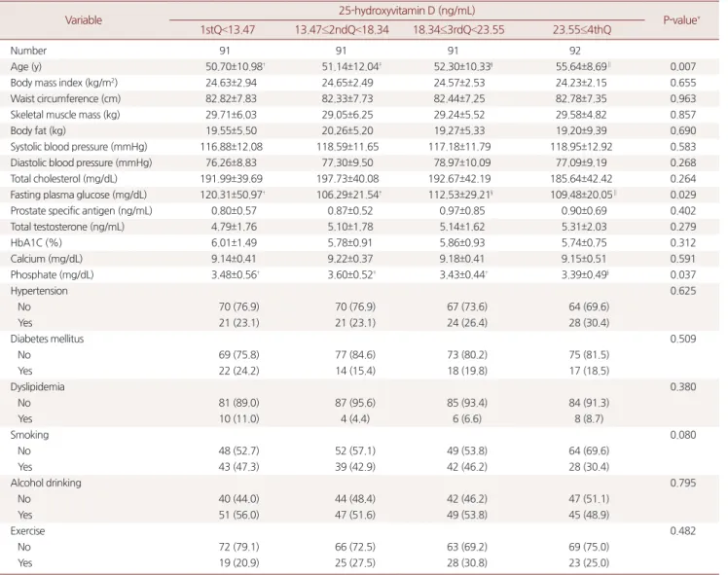Select 'Waist circumference (cm)' label
This screenshot has height=575, width=728.
click(65, 98)
